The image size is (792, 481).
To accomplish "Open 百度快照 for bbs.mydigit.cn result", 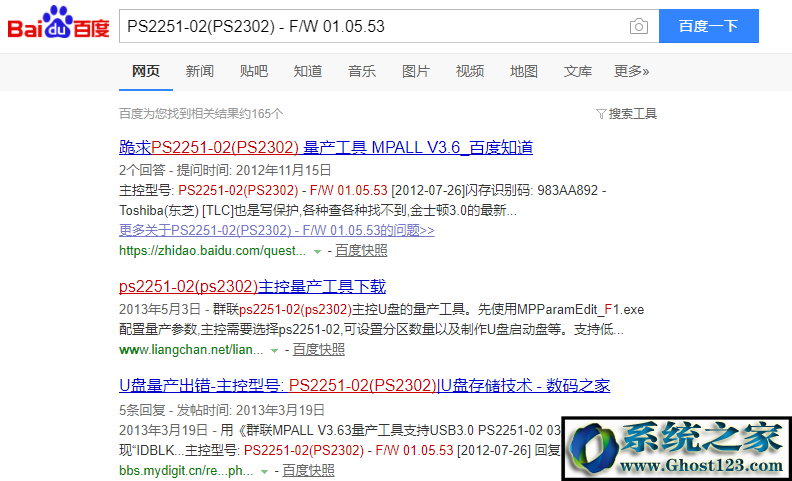I will point(308,471).
